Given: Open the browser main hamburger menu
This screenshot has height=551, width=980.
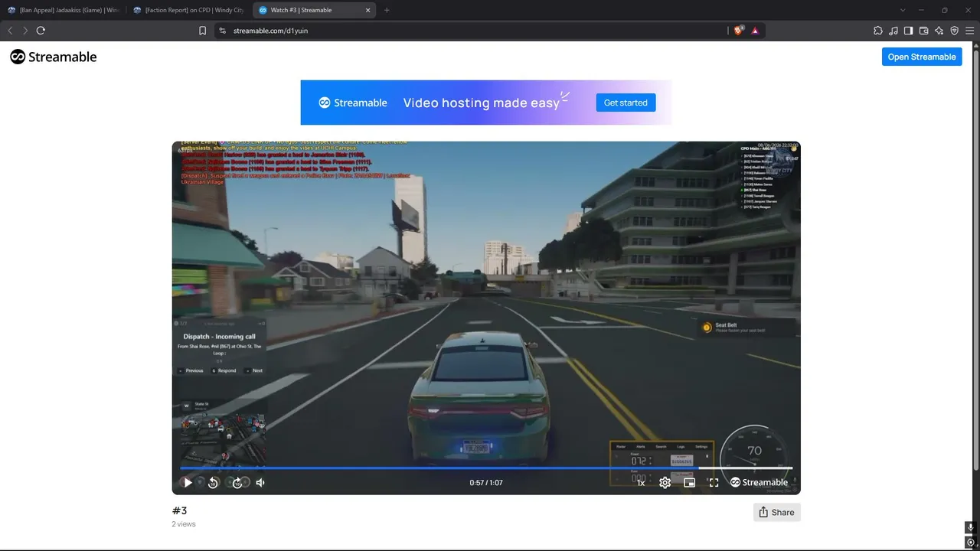Looking at the screenshot, I should coord(970,31).
